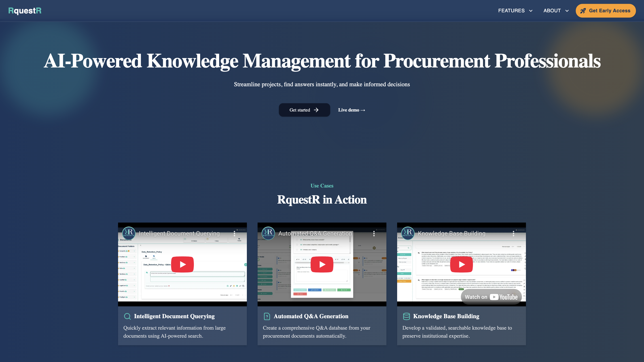Click the channel avatar on the Knowledge Base video

point(408,233)
